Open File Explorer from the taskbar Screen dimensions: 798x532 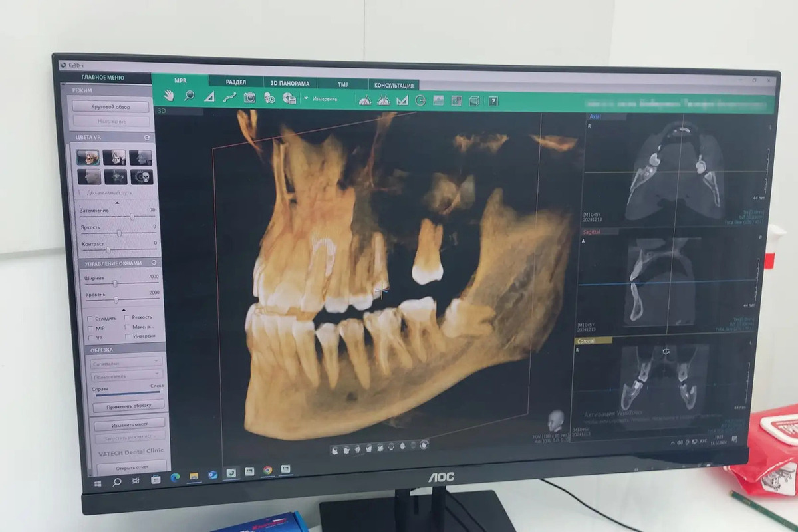click(x=194, y=475)
